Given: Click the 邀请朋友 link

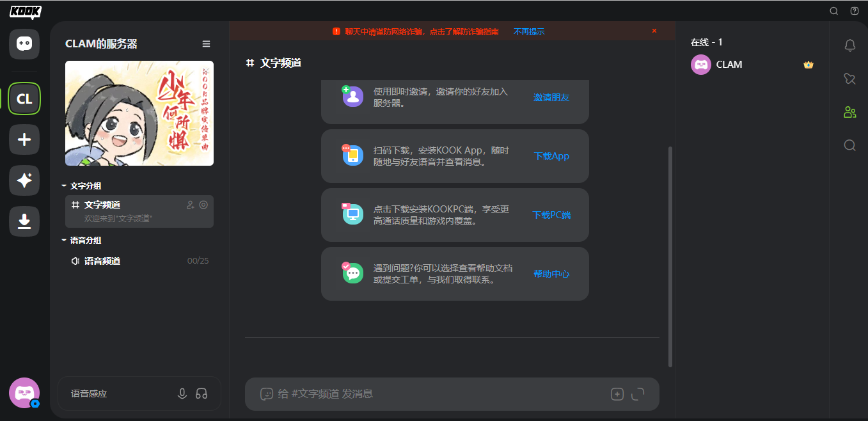Looking at the screenshot, I should 551,97.
